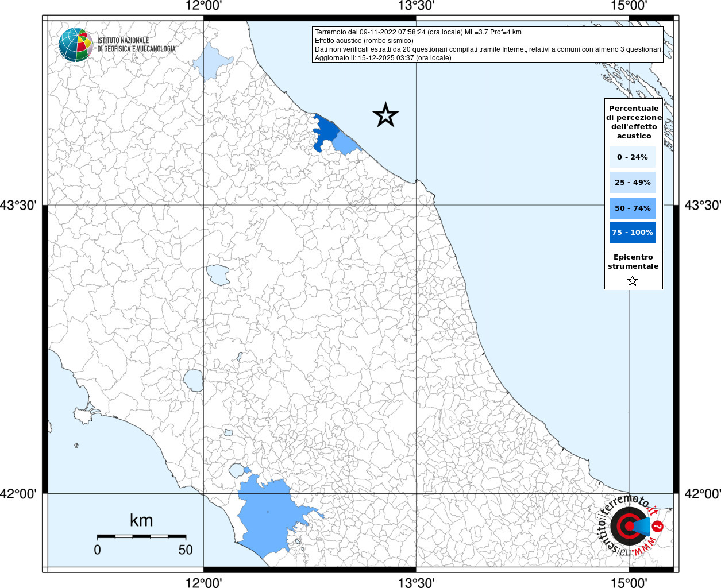
Task: Click the right 43°30' latitude label
Action: tap(702, 205)
